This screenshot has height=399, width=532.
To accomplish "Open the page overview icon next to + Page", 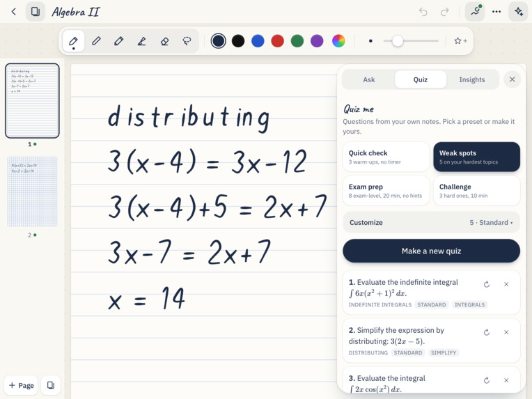I will pos(51,385).
